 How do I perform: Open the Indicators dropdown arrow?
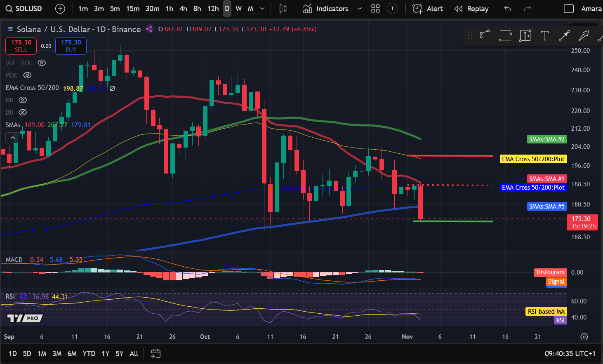click(x=359, y=8)
